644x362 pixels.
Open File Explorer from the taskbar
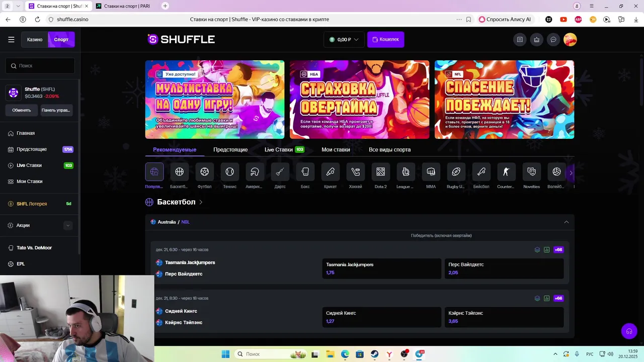[x=330, y=354]
